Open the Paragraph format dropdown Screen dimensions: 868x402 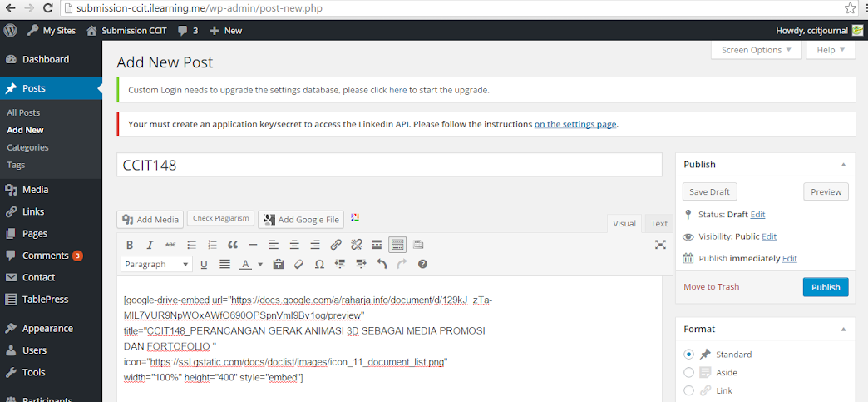(x=156, y=265)
